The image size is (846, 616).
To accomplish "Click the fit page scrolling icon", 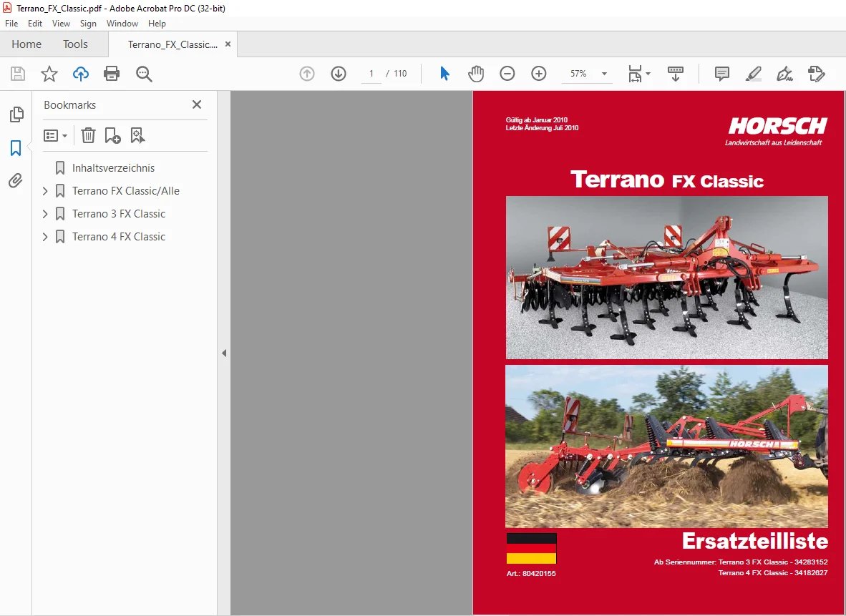I will pos(635,74).
